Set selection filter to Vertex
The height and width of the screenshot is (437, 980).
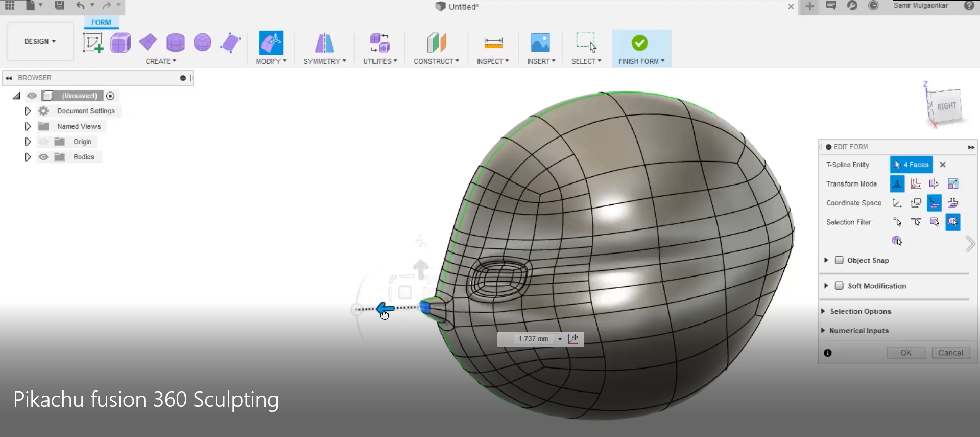[897, 222]
